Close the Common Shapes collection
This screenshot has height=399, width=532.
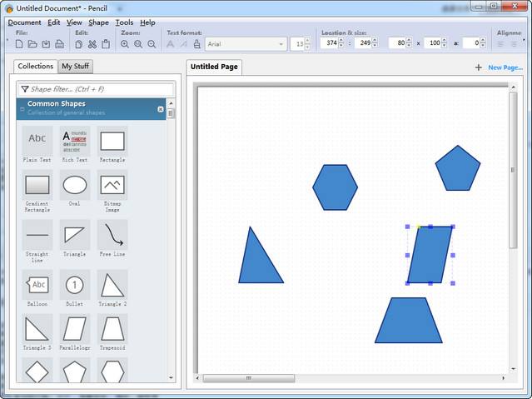[161, 109]
